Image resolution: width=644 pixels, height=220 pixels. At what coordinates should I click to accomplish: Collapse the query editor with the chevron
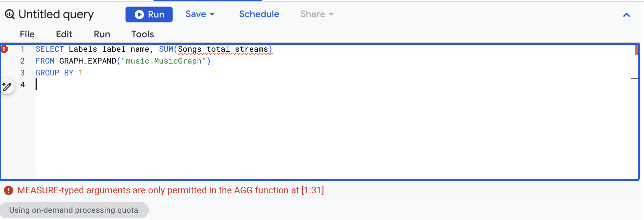tap(627, 15)
